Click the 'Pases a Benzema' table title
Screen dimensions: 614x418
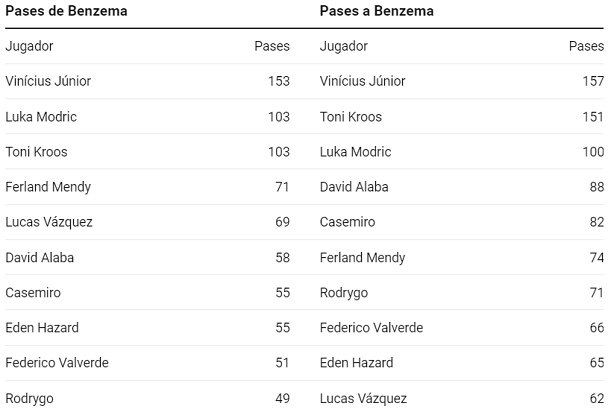pyautogui.click(x=377, y=11)
